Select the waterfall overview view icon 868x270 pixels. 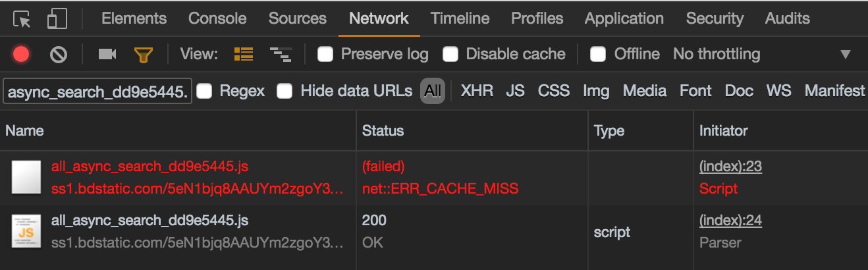click(x=281, y=54)
